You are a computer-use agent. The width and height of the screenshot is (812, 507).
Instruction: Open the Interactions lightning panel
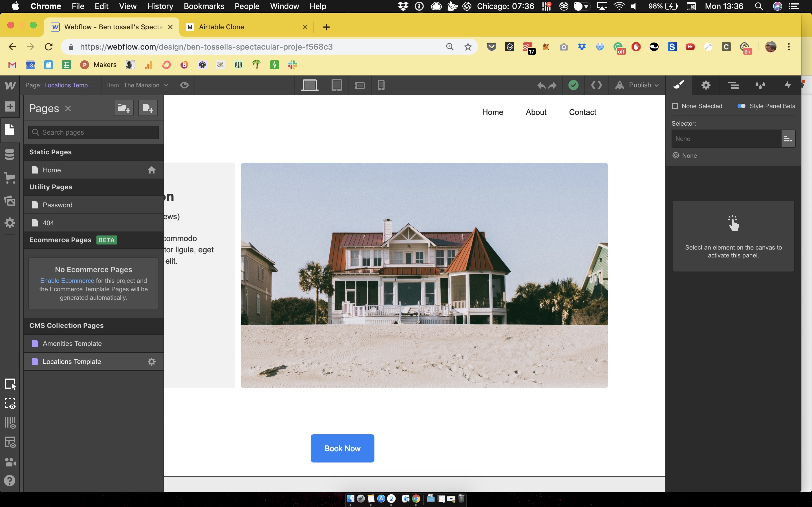(787, 85)
